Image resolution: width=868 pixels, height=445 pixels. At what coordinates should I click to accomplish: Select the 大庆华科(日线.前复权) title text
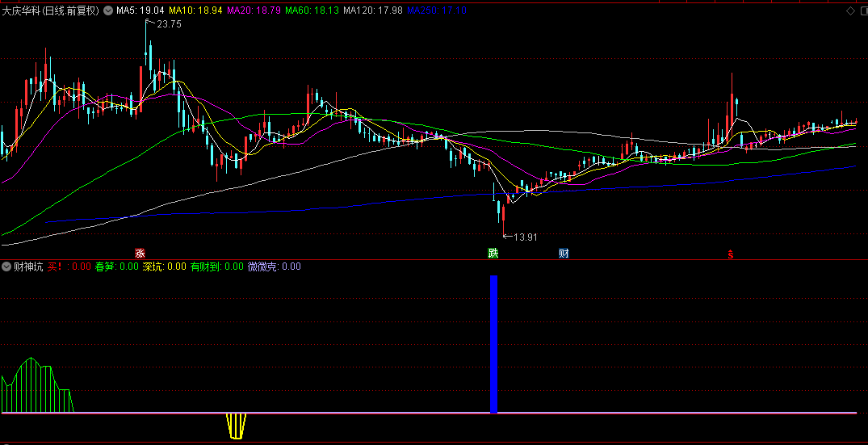(x=50, y=10)
